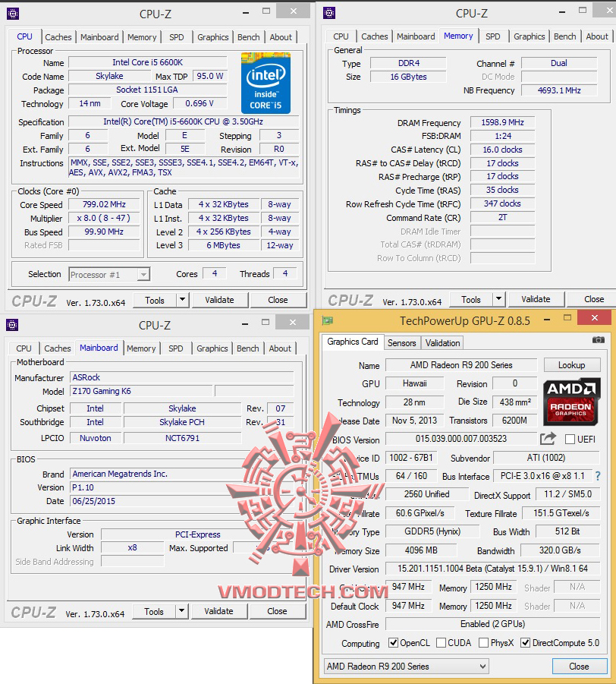The width and height of the screenshot is (616, 684).
Task: Click the Close button in GPU-Z
Action: 579,666
